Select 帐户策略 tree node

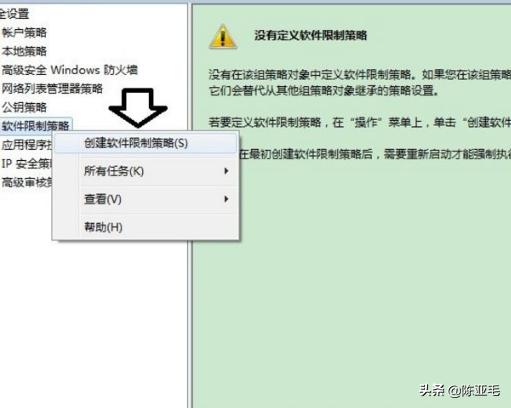click(x=24, y=33)
